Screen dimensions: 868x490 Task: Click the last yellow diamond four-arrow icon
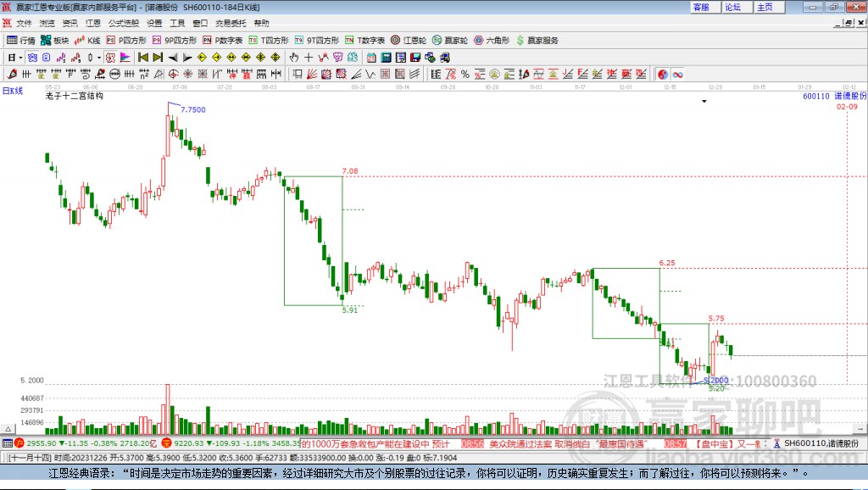[275, 58]
